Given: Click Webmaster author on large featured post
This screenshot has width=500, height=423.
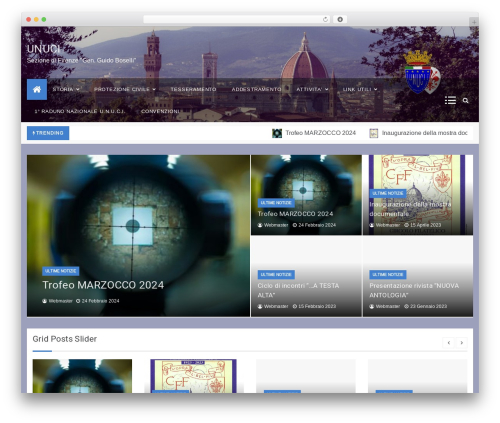Looking at the screenshot, I should 57,301.
